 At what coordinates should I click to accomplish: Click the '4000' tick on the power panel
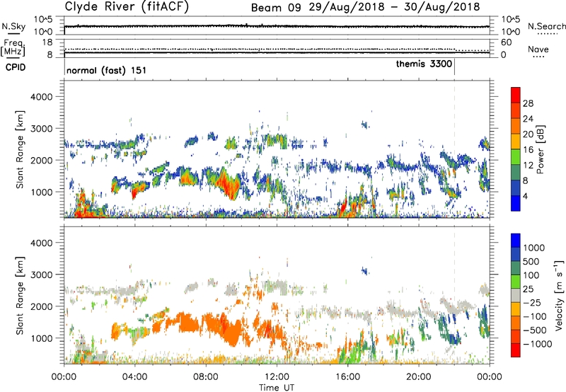coord(42,97)
